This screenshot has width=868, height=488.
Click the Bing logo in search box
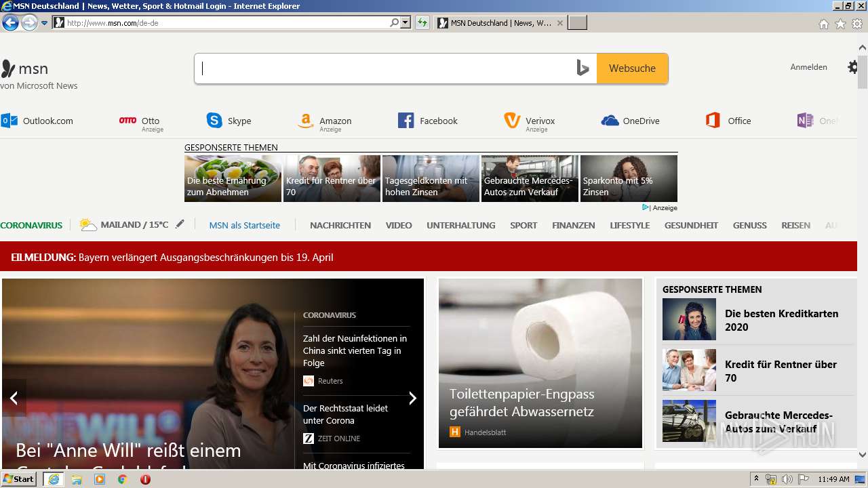[583, 68]
